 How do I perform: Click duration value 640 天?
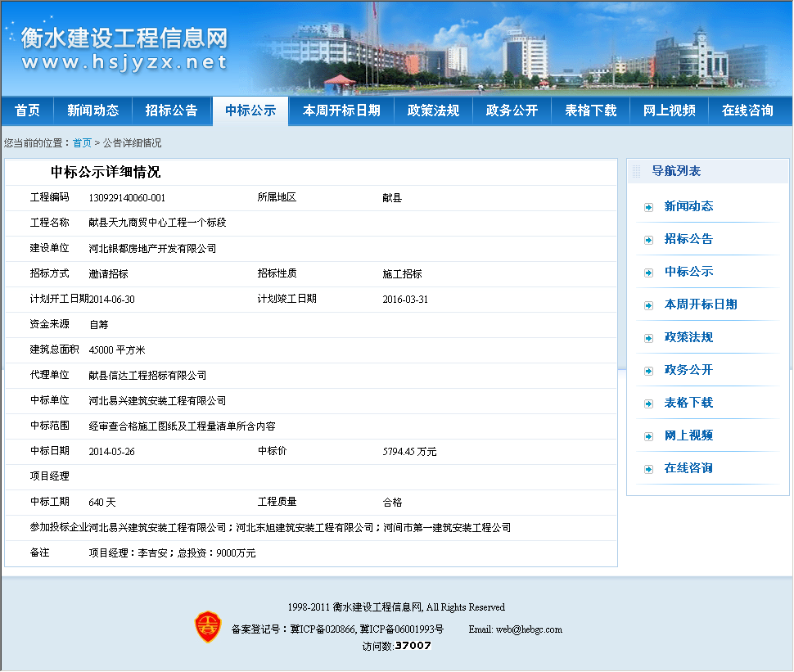pos(102,503)
